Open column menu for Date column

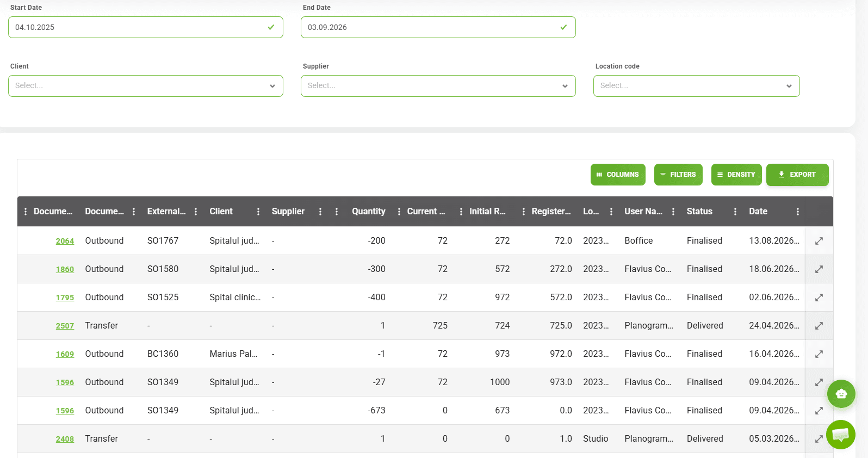pos(798,212)
